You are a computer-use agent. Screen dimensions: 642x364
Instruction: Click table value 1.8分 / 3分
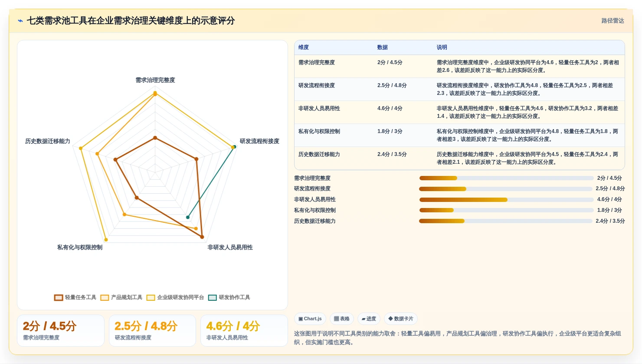(x=390, y=131)
